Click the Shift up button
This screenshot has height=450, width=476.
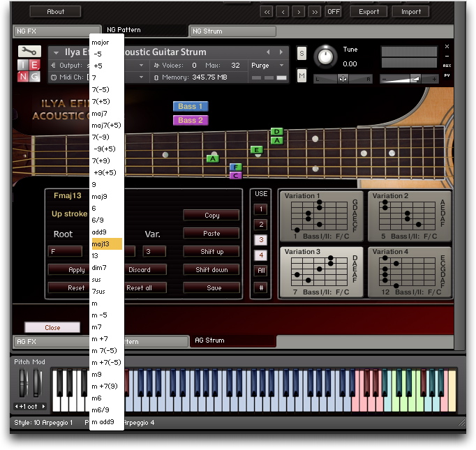pyautogui.click(x=211, y=252)
